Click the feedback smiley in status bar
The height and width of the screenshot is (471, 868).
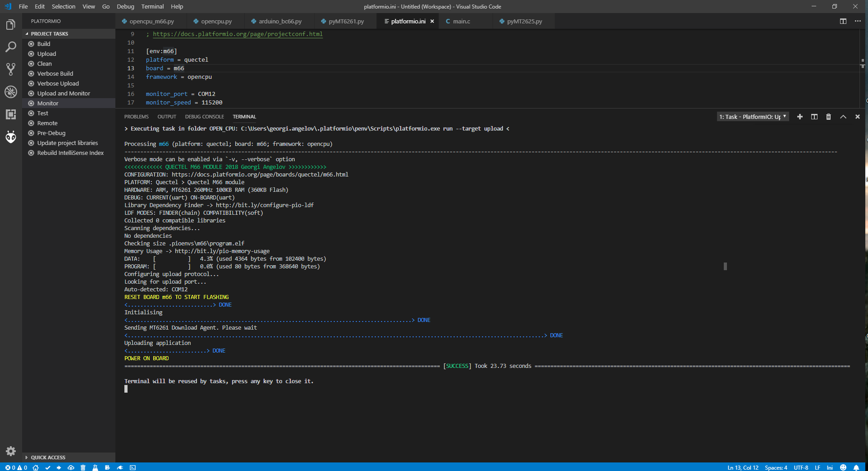[843, 467]
